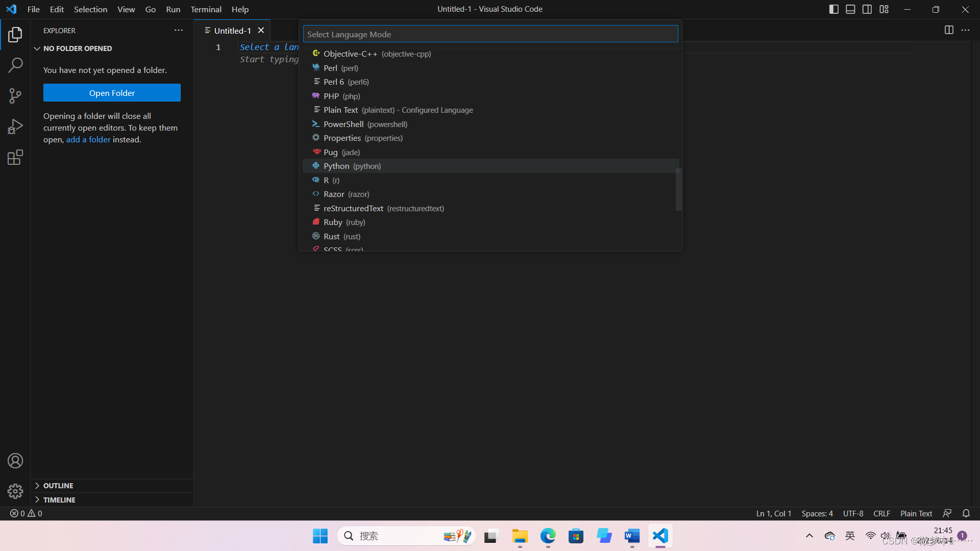Open notifications bell in status bar
The image size is (980, 551).
pos(966,513)
